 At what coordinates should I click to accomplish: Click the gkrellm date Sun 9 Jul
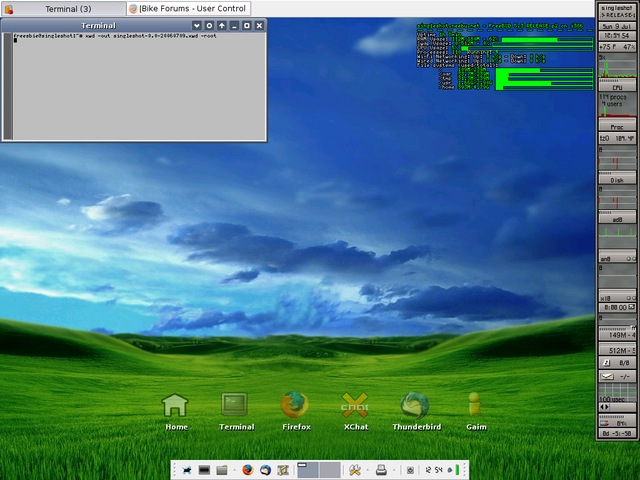(617, 26)
